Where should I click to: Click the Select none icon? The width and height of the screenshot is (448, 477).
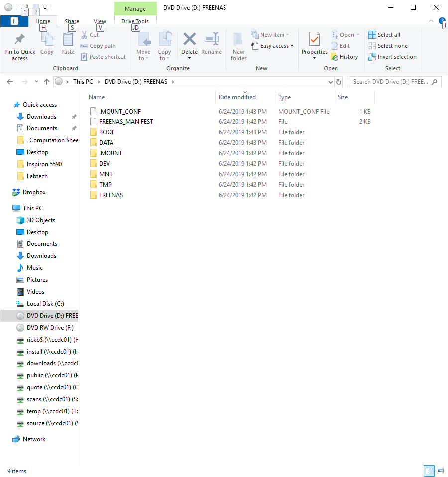point(372,46)
